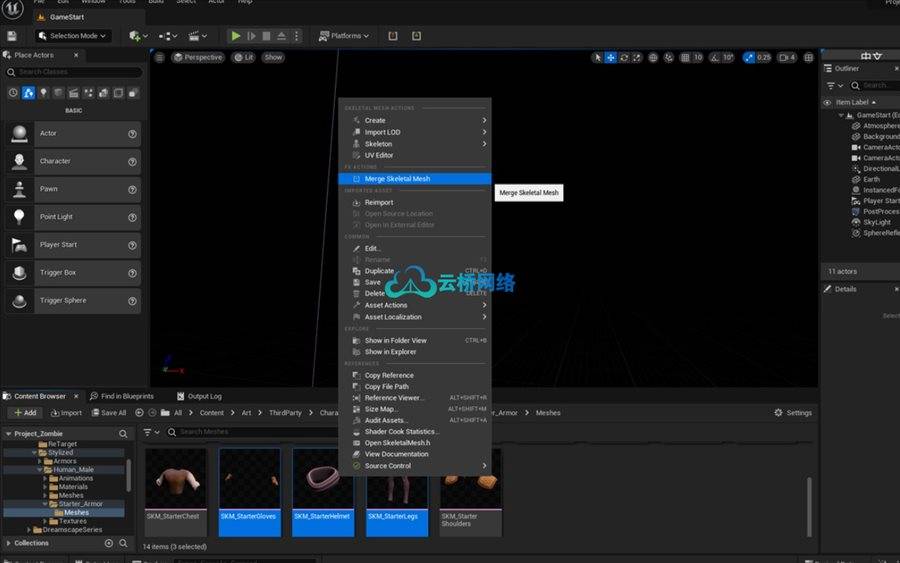Click the stop simulation square icon
Viewport: 900px width, 563px height.
[266, 36]
